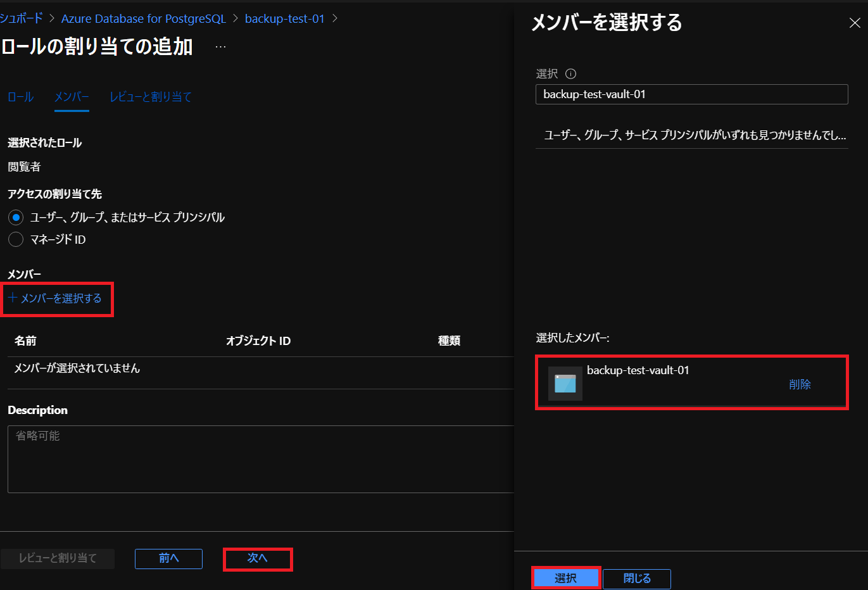Click the backup-test-vault-01 member icon
The height and width of the screenshot is (590, 868).
click(565, 384)
